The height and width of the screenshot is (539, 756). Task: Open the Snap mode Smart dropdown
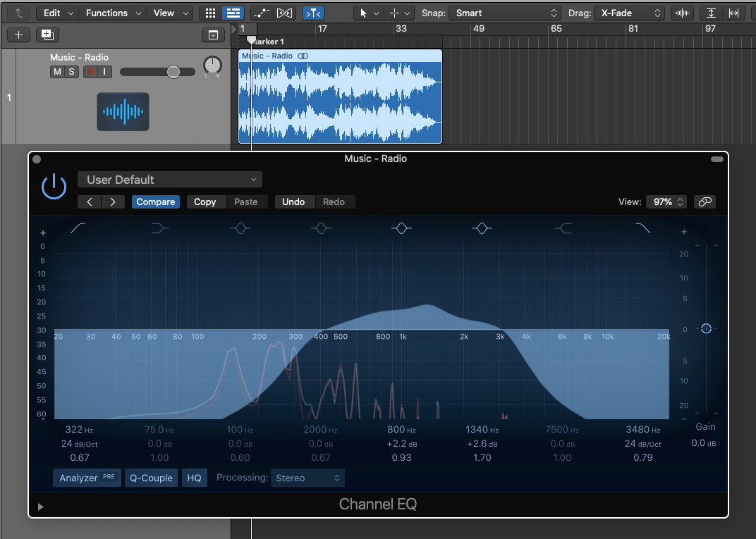coord(504,12)
